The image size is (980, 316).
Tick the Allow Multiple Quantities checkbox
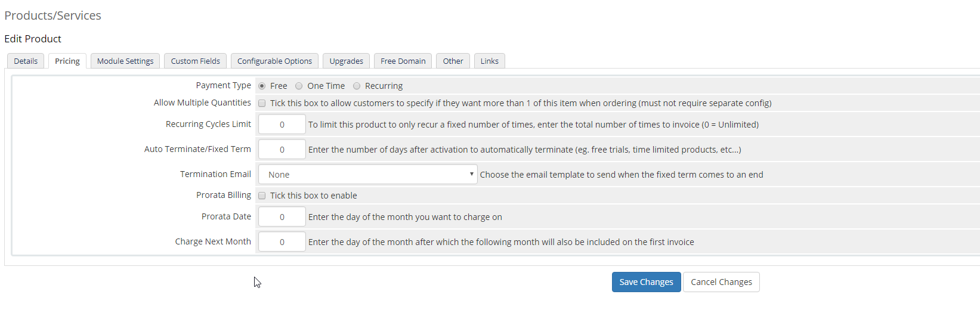point(262,103)
